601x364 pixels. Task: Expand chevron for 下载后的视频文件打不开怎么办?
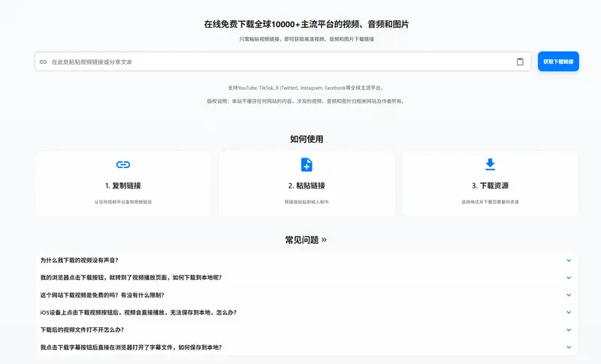[x=569, y=330]
